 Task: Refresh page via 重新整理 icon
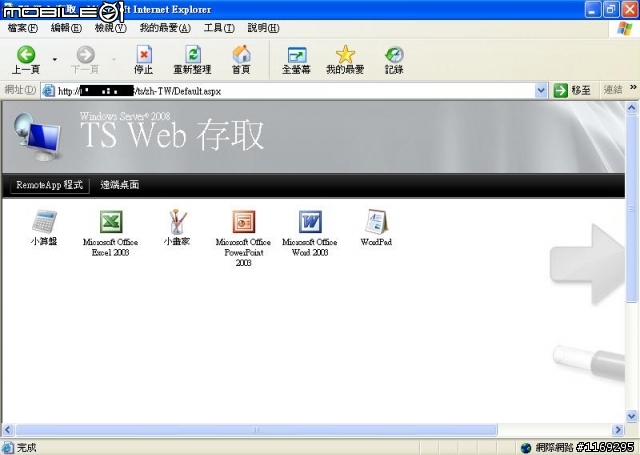[x=192, y=60]
